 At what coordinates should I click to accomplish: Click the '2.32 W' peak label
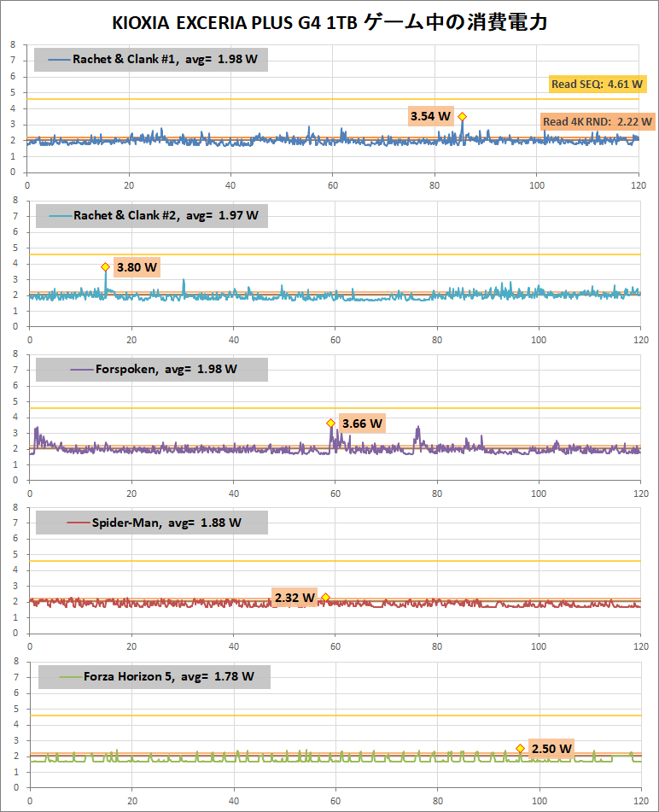pyautogui.click(x=295, y=598)
